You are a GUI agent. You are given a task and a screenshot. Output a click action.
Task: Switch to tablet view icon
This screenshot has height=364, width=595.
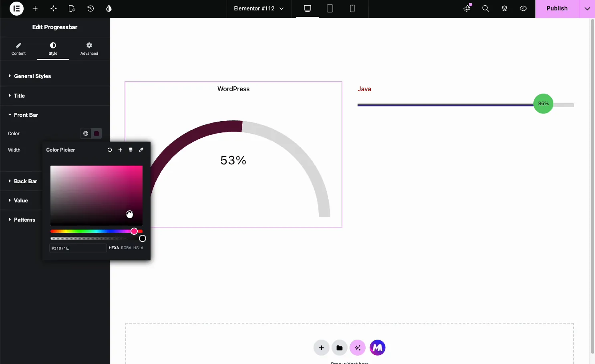tap(330, 8)
